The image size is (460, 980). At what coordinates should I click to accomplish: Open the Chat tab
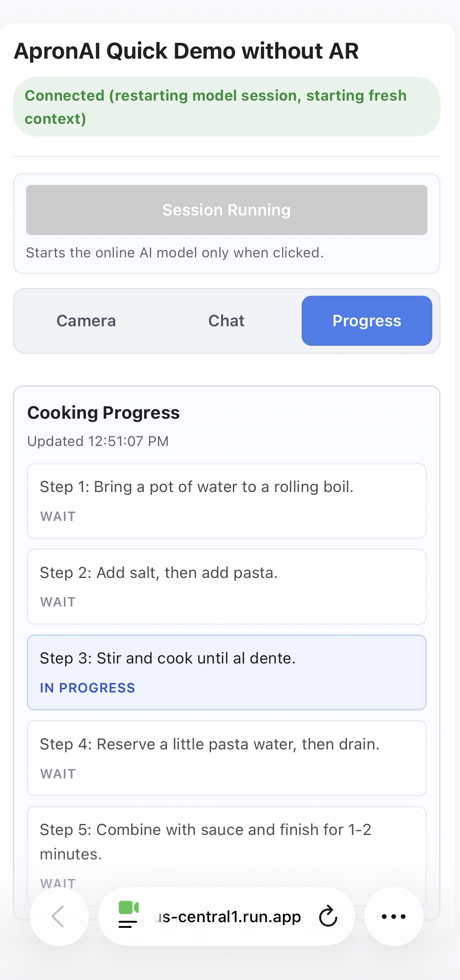click(226, 321)
